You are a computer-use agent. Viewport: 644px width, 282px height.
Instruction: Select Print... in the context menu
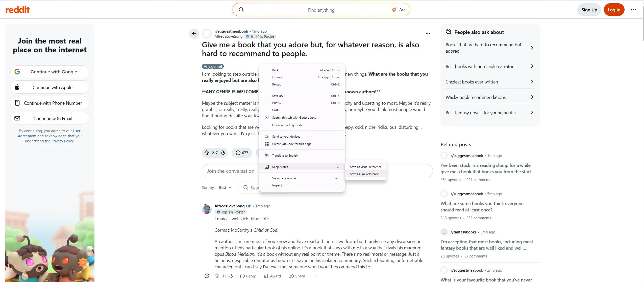(302, 103)
